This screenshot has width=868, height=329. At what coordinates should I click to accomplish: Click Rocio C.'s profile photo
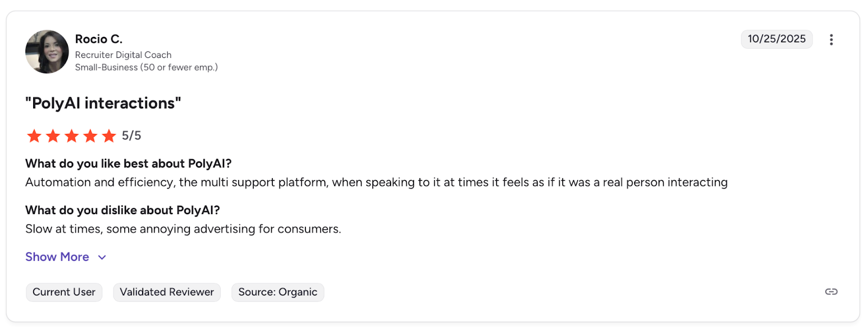pos(47,52)
